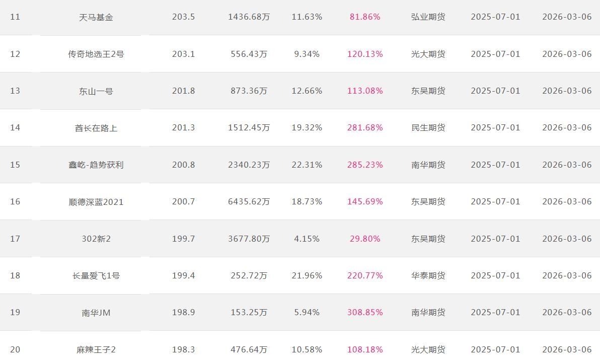Open 酋长在路上 account details
This screenshot has height=364, width=600.
pos(96,128)
